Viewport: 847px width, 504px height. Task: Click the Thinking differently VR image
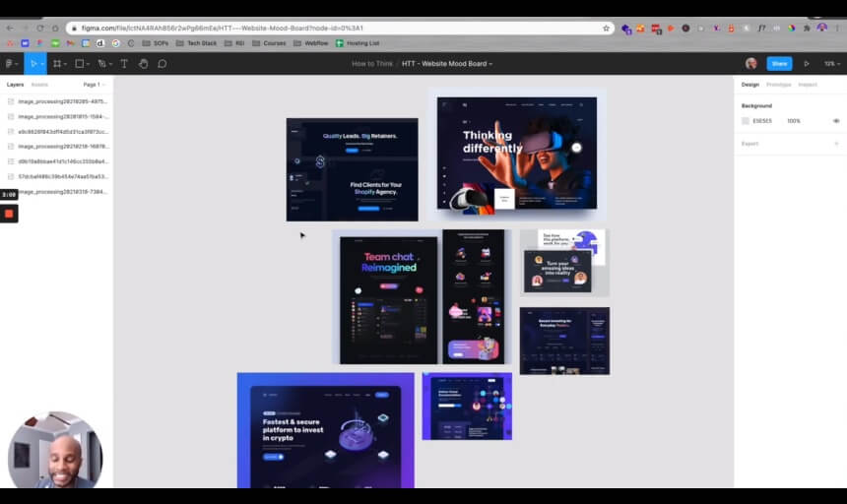[517, 153]
